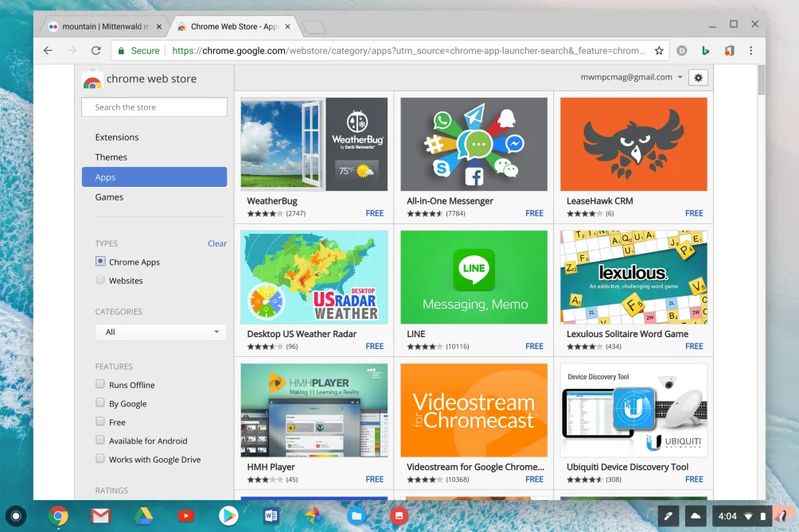Open the Files app from the shelf

(357, 516)
